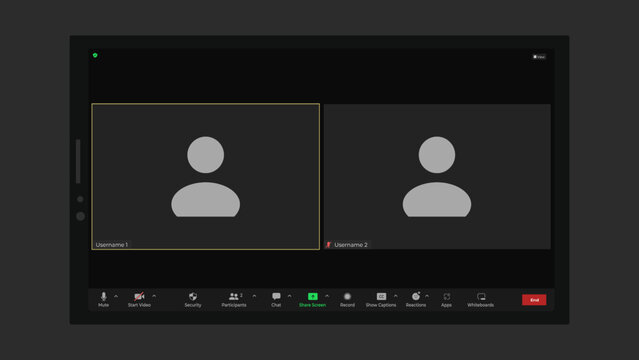Click the green encryption shield icon
Image resolution: width=639 pixels, height=360 pixels.
(x=95, y=55)
